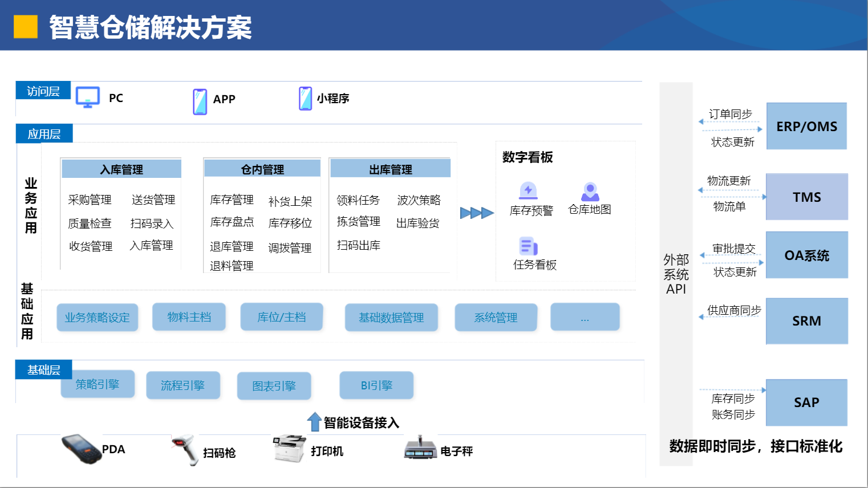
Task: Click the PC monitor icon
Action: coord(88,97)
